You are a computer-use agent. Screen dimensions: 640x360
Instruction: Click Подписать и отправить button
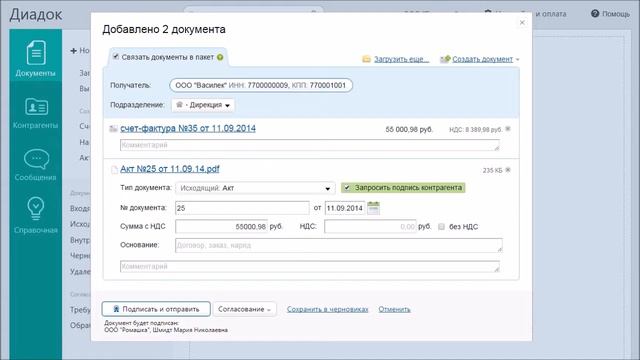(x=156, y=309)
